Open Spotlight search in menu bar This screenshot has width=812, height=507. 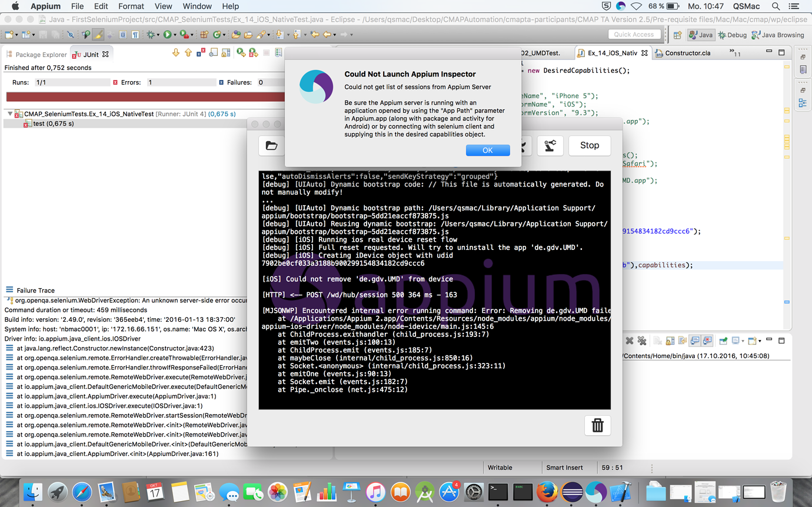click(x=776, y=6)
